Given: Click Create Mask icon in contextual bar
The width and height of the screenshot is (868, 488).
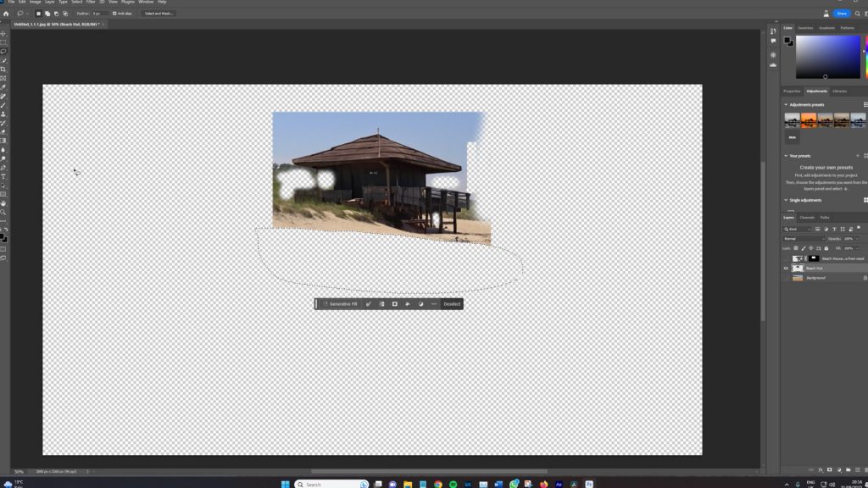Looking at the screenshot, I should point(395,304).
